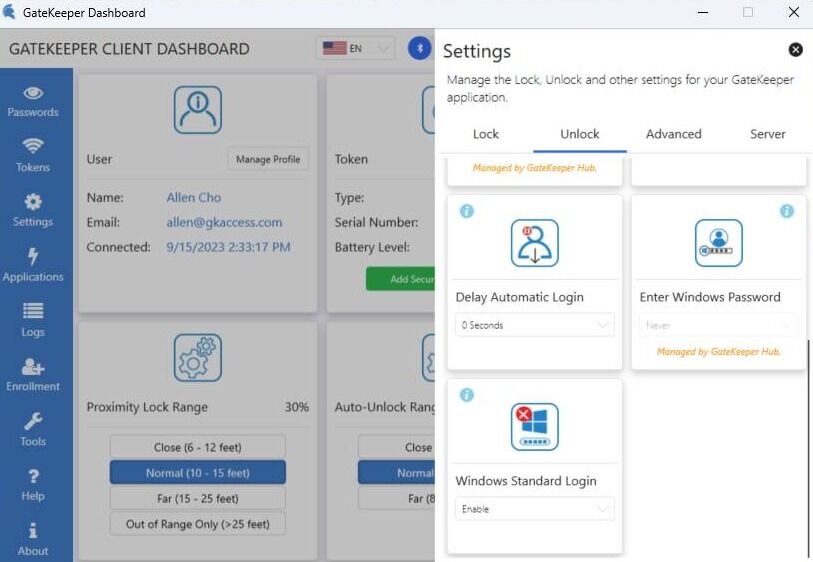Click the 30% Proximity Lock Range value

(297, 407)
